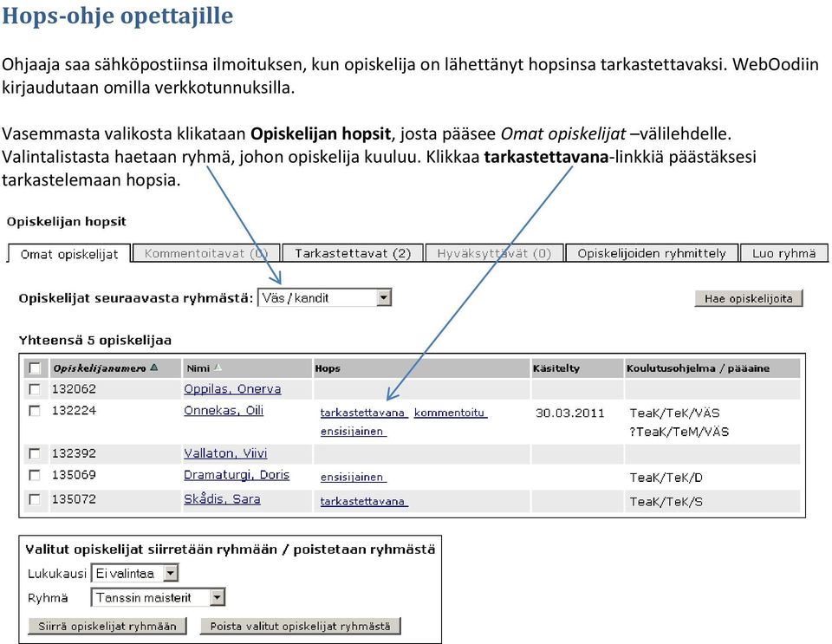Click Siirrä opiskelijat ryhmään button
This screenshot has height=644, width=832.
coord(107,627)
